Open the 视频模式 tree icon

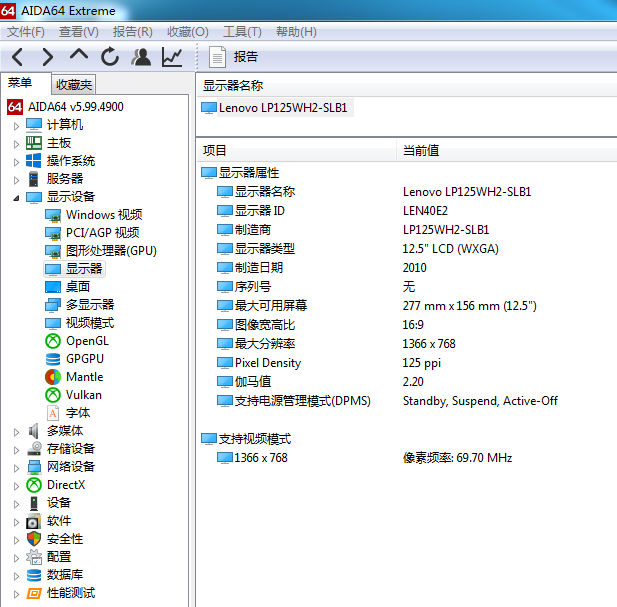click(x=53, y=323)
